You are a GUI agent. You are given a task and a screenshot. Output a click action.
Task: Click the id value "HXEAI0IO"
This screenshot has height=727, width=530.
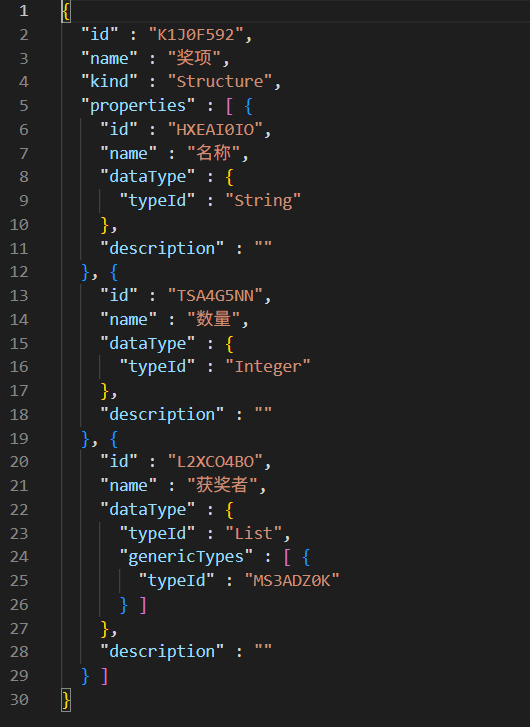click(216, 130)
